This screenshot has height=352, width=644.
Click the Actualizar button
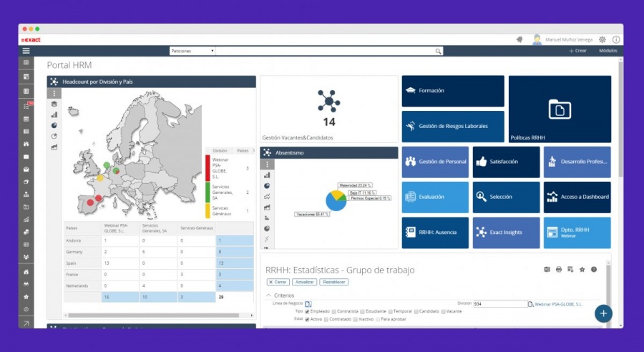point(304,282)
